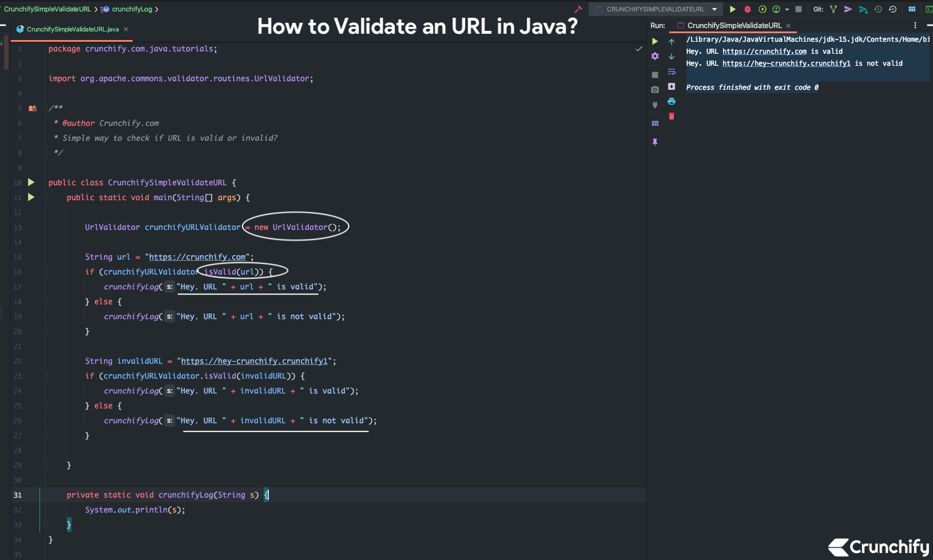This screenshot has height=560, width=933.
Task: Select the CrunchifySimpleValidateURL.java editor tab
Action: click(74, 28)
